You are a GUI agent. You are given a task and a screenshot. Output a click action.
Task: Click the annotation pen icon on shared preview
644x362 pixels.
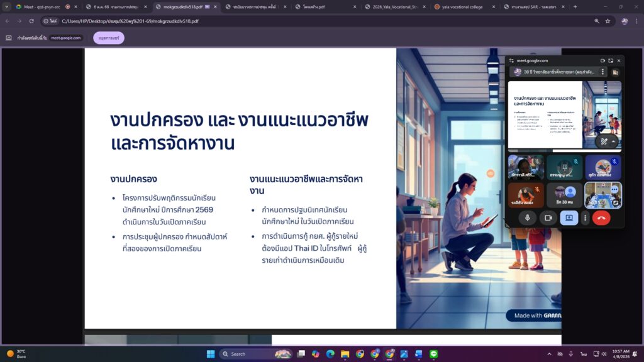tap(604, 141)
